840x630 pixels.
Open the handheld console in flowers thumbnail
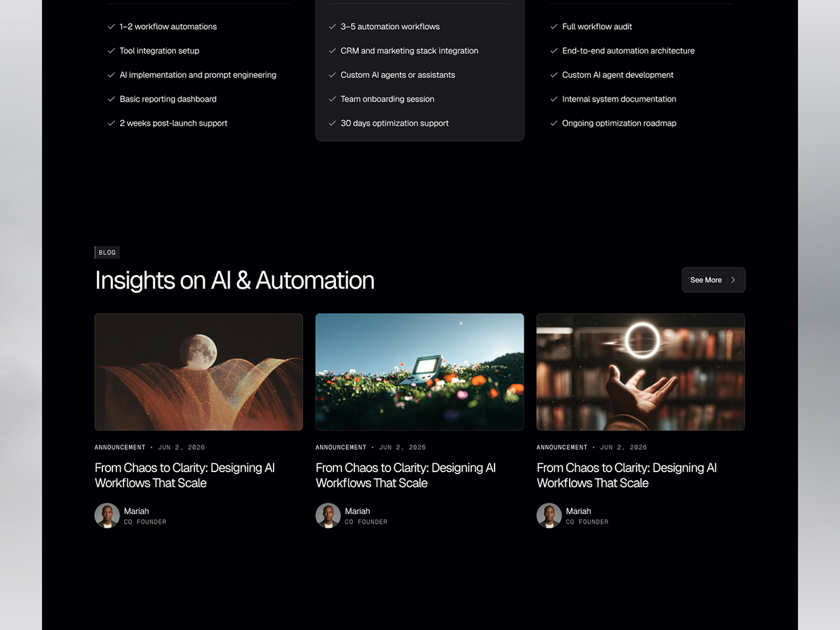[x=419, y=372]
